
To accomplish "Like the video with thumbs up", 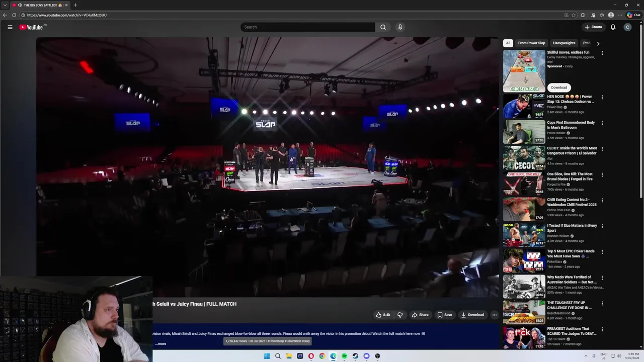I will [x=383, y=315].
